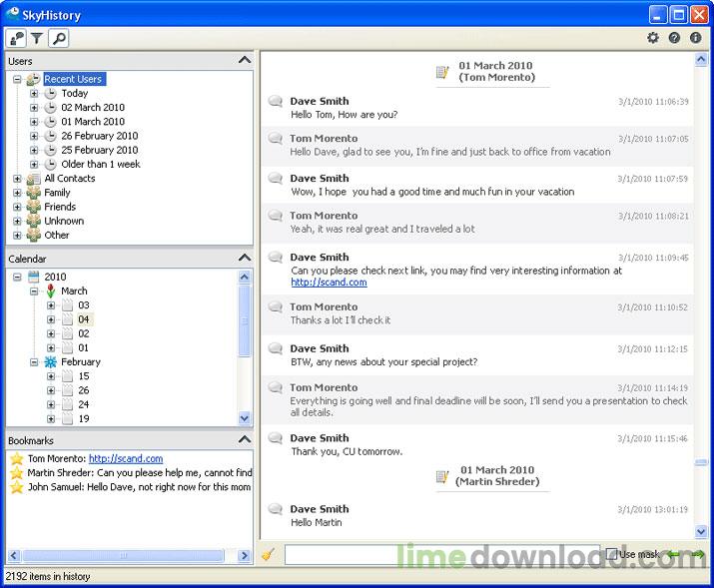714x588 pixels.
Task: Expand the All Contacts node
Action: (17, 179)
